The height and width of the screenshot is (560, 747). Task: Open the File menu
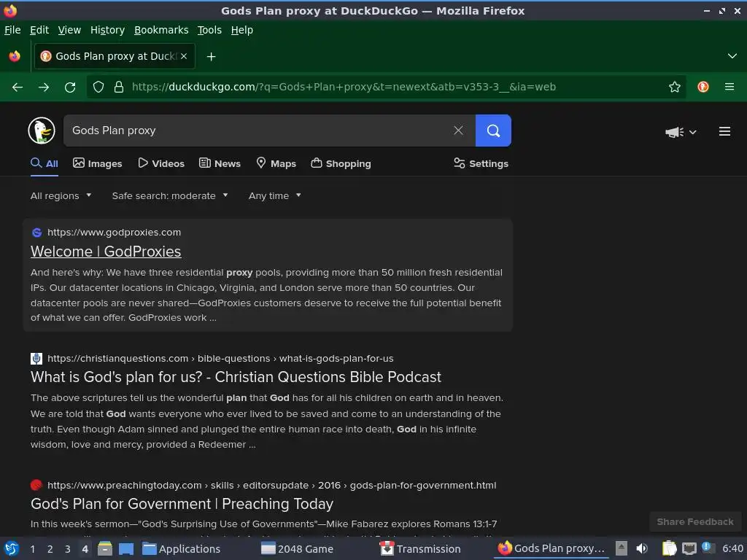(x=12, y=30)
